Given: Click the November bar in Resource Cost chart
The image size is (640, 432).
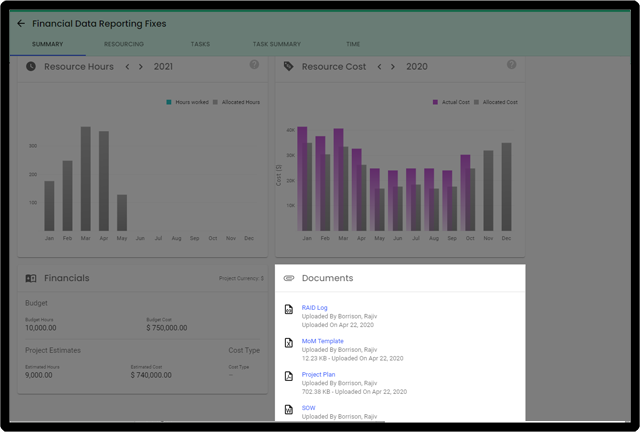Looking at the screenshot, I should click(489, 191).
